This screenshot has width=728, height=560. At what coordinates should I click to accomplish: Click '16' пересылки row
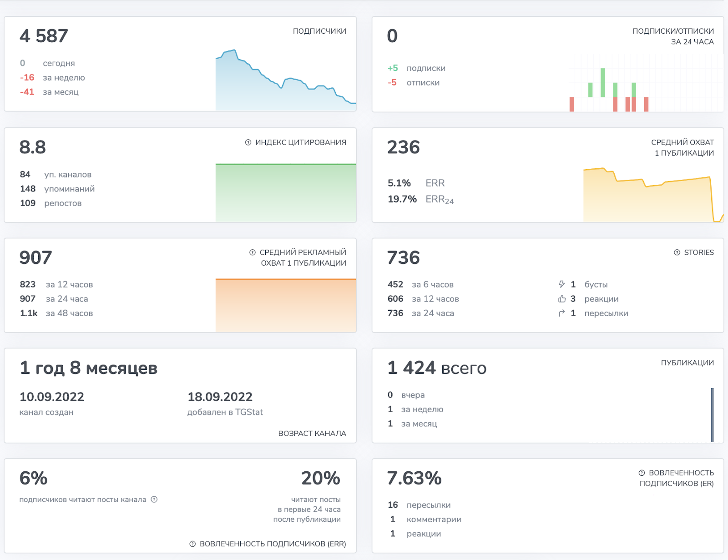(x=419, y=505)
